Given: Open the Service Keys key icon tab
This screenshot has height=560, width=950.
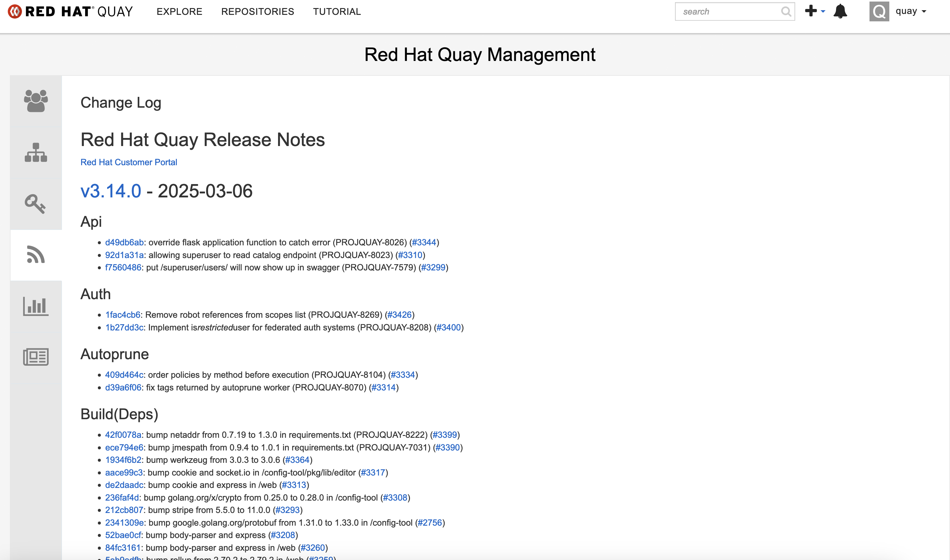Looking at the screenshot, I should pos(36,204).
